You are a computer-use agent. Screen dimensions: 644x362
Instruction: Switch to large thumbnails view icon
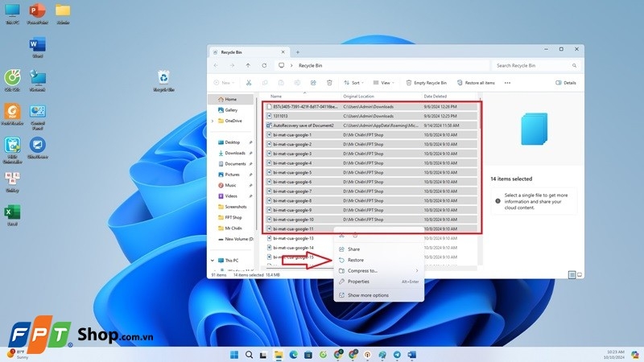click(x=580, y=274)
